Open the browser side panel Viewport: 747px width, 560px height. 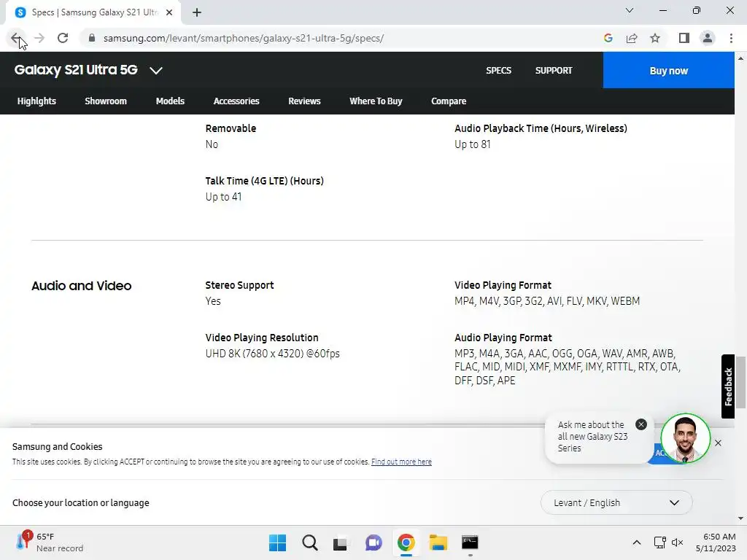[x=684, y=38]
